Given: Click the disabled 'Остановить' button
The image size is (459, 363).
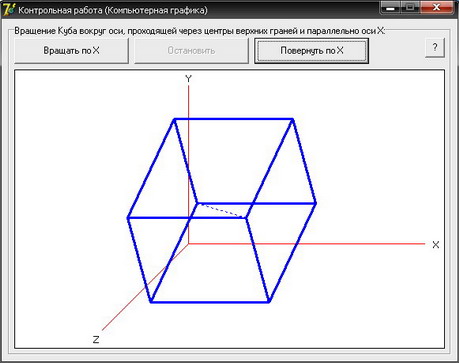Looking at the screenshot, I should pos(191,51).
